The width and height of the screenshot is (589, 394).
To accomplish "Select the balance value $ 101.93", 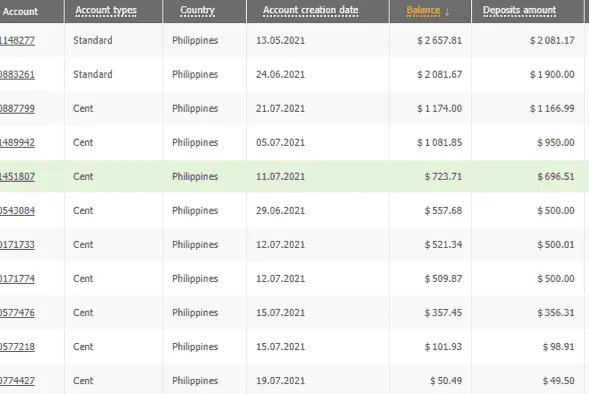I will [x=443, y=347].
